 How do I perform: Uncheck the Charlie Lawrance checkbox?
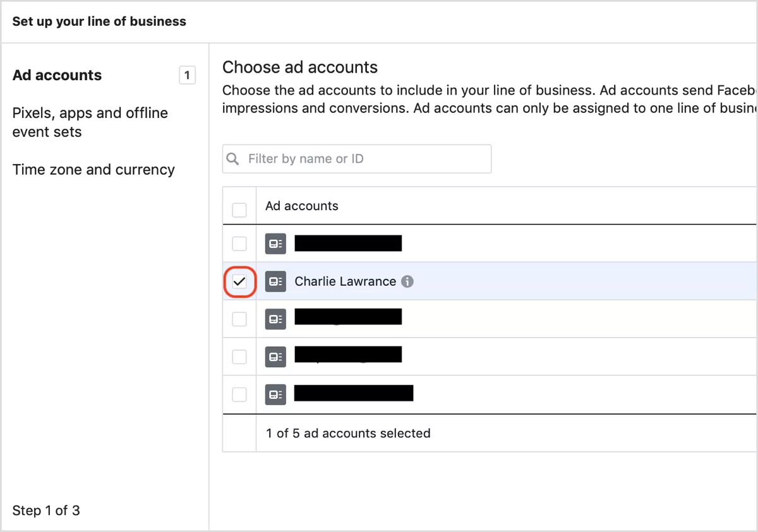click(239, 281)
